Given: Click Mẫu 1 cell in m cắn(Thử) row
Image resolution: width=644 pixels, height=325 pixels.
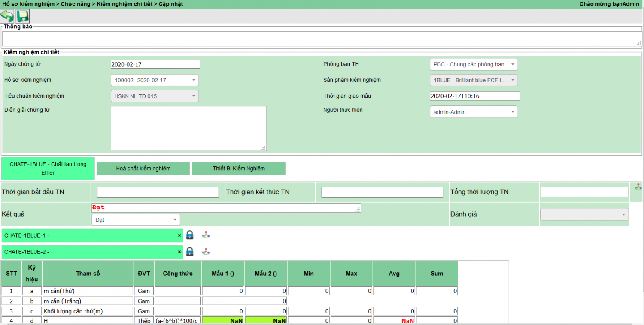Looking at the screenshot, I should point(223,291).
